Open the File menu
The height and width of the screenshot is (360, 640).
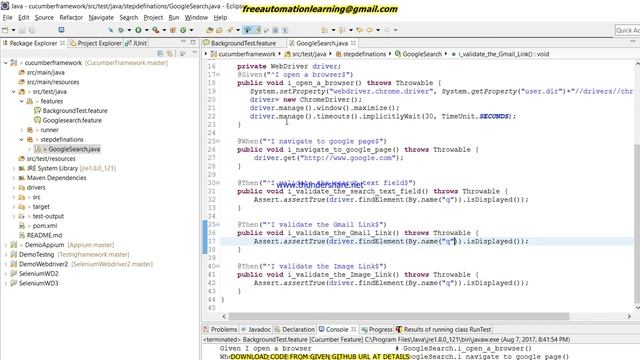tap(7, 18)
